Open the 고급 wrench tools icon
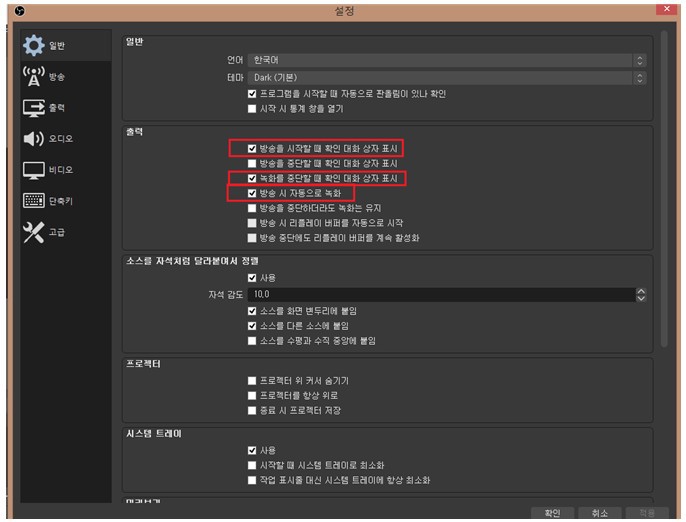 (34, 232)
